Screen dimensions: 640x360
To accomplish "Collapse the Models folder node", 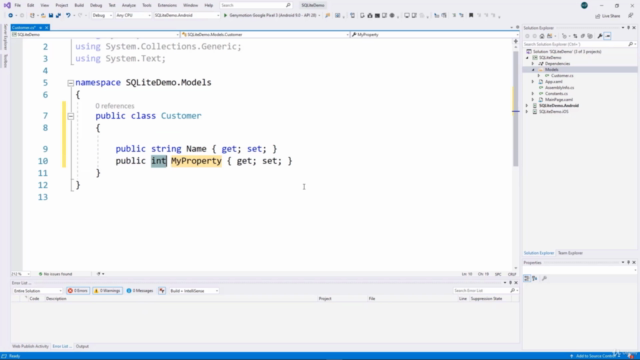I will pyautogui.click(x=533, y=70).
